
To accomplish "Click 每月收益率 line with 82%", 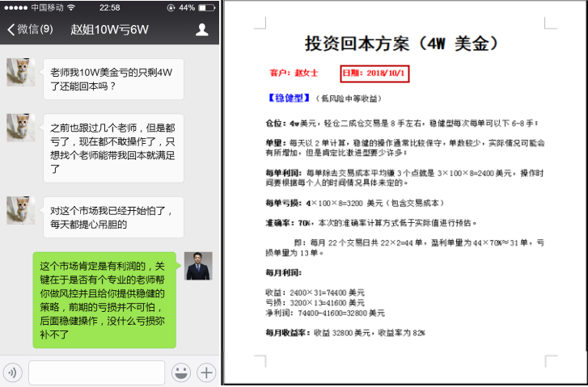I will coord(345,333).
